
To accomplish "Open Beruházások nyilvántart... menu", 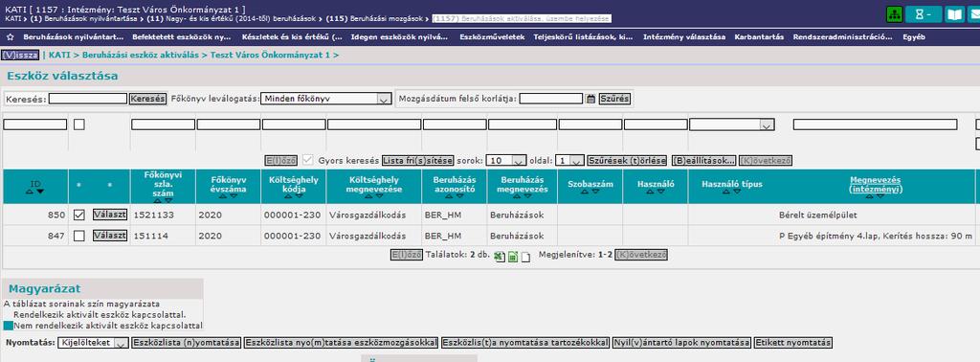I will pyautogui.click(x=73, y=37).
